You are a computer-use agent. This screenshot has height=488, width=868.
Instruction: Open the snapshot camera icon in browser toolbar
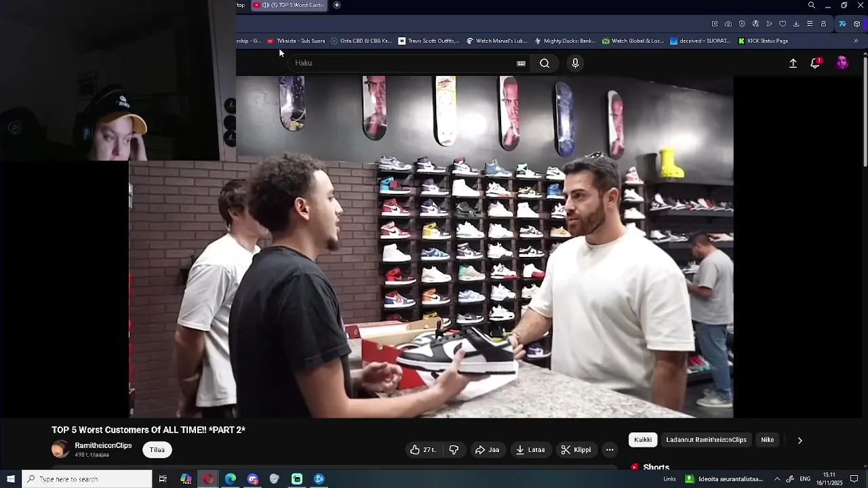click(x=728, y=24)
